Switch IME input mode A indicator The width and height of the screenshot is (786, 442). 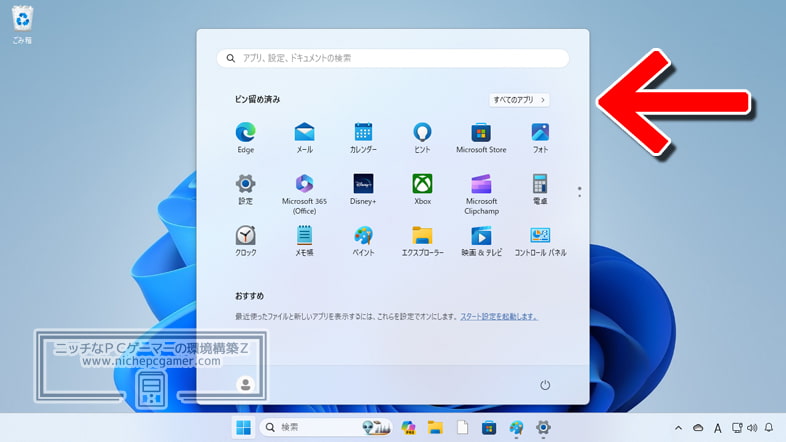coord(717,428)
